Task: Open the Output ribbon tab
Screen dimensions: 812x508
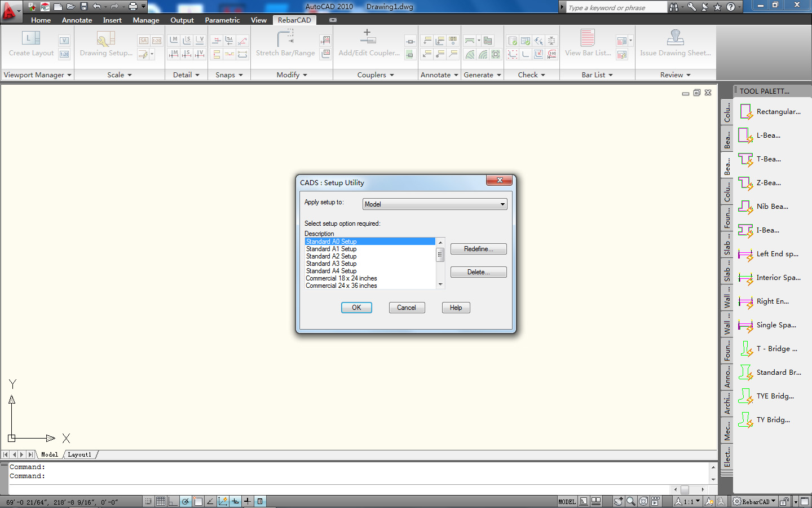Action: (x=182, y=20)
